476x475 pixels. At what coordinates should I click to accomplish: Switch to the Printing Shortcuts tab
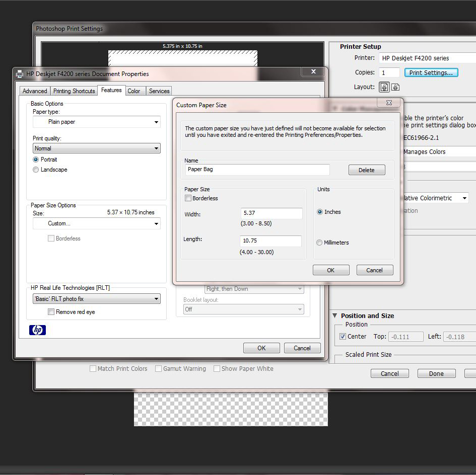(74, 91)
